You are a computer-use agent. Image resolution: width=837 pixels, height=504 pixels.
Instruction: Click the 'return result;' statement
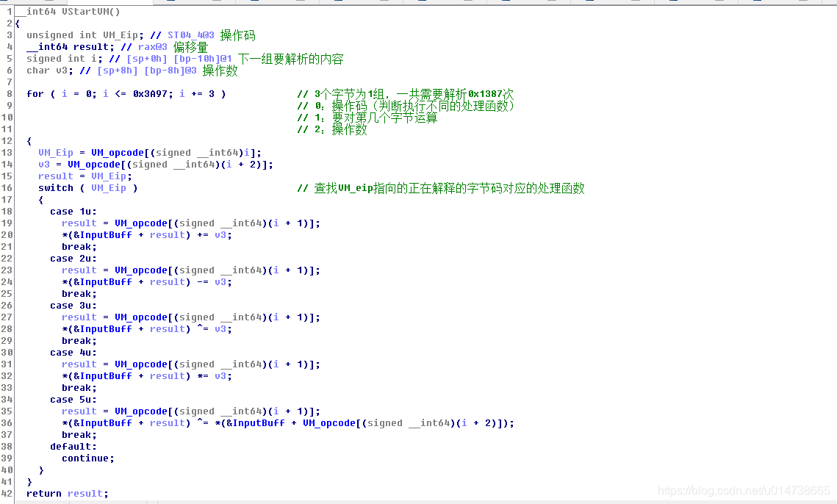68,493
